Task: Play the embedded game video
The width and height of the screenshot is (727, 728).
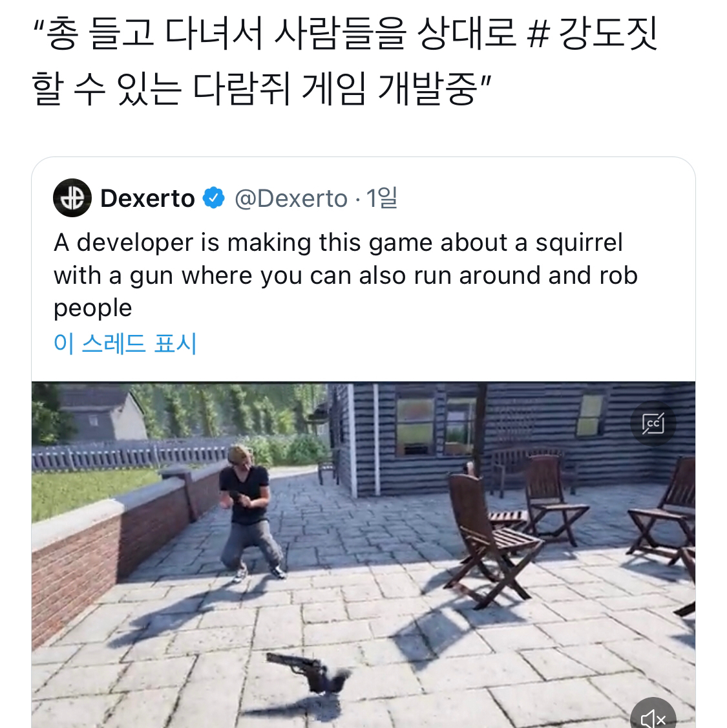Action: click(x=363, y=555)
